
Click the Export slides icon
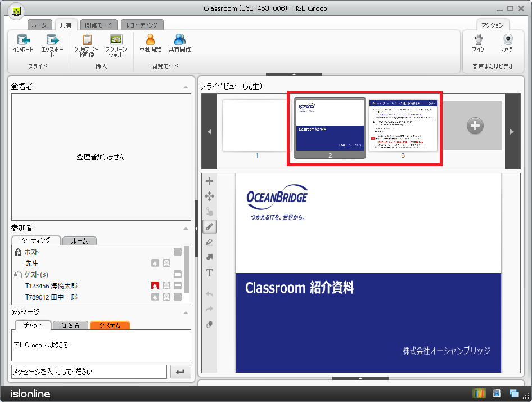click(52, 44)
